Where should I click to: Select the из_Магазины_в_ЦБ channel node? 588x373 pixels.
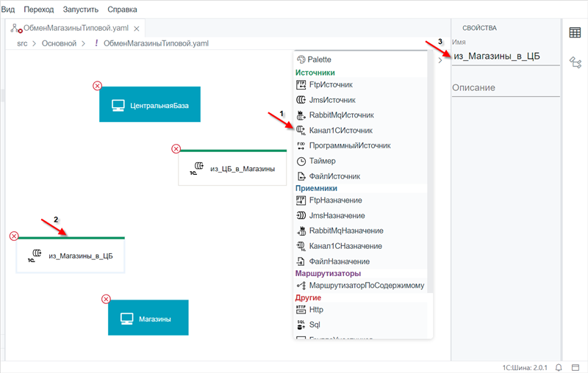tap(71, 255)
